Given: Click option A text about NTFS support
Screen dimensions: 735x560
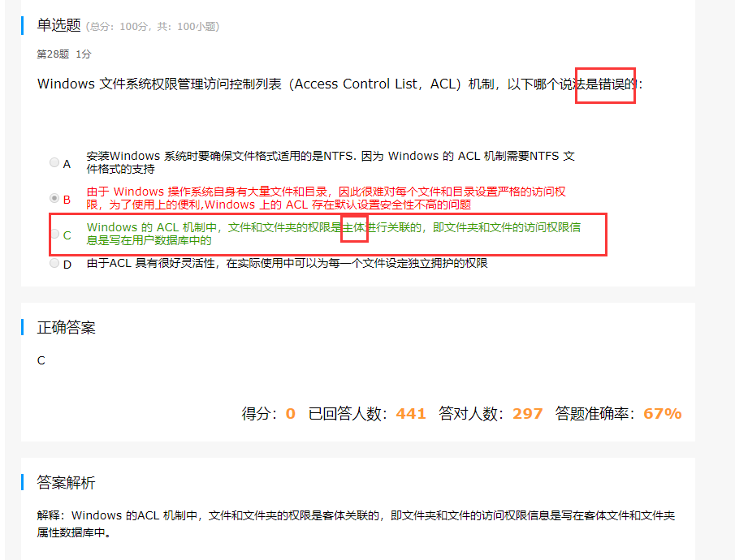Looking at the screenshot, I should point(331,162).
